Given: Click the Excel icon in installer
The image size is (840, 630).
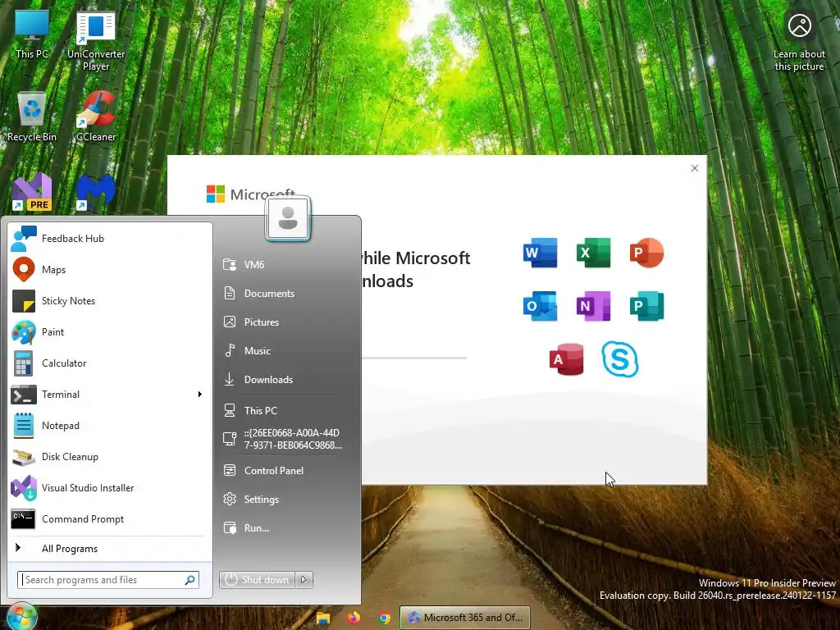Looking at the screenshot, I should [x=593, y=253].
